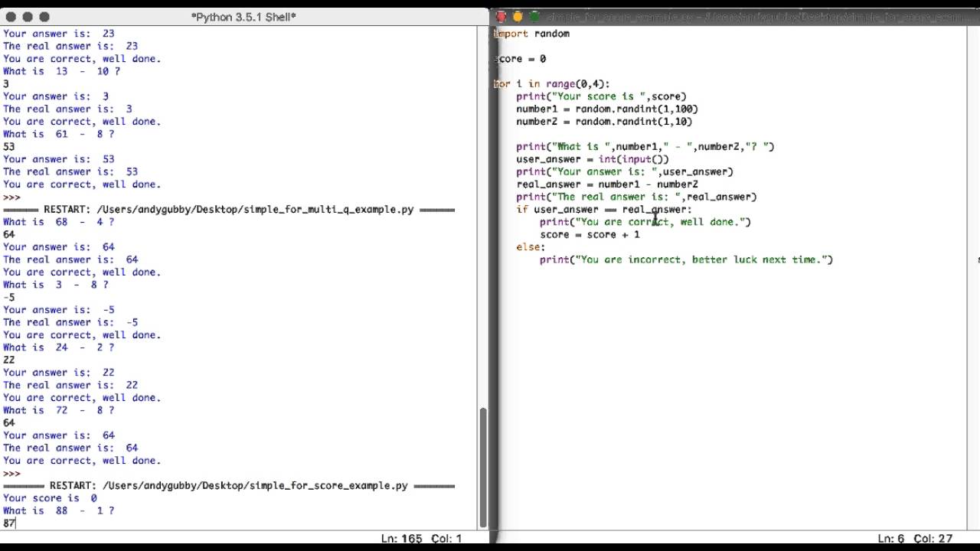Click the 'Ln: 165' status entry in the shell

[x=401, y=539]
